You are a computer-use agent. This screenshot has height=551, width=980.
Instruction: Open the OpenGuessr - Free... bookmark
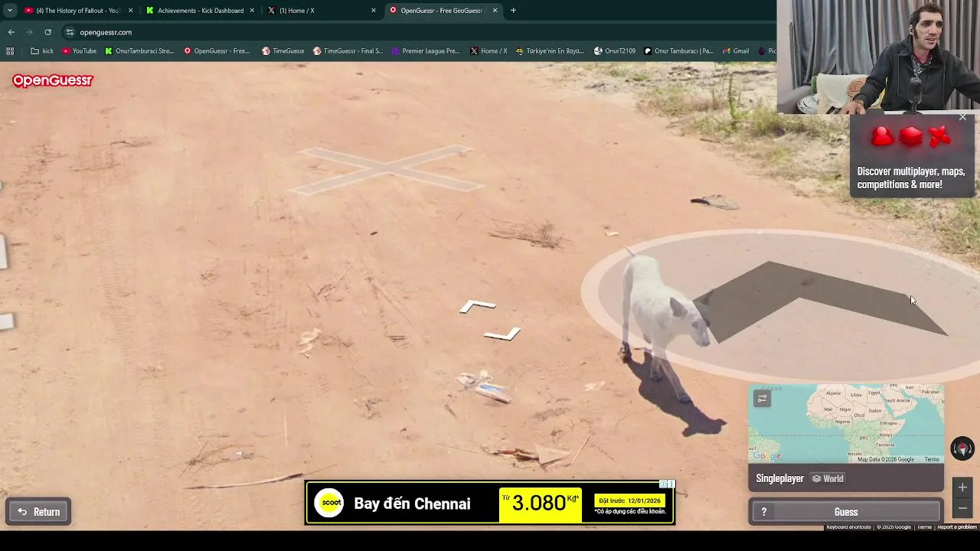click(217, 51)
